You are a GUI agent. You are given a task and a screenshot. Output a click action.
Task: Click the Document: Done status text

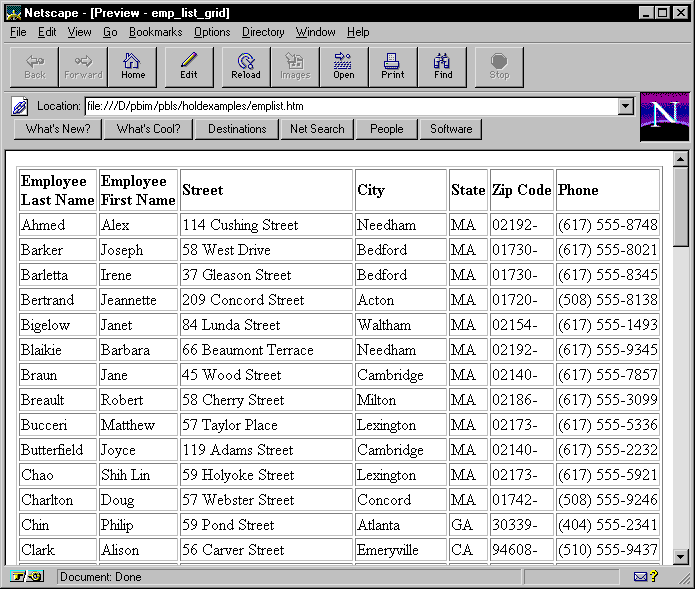[x=101, y=577]
